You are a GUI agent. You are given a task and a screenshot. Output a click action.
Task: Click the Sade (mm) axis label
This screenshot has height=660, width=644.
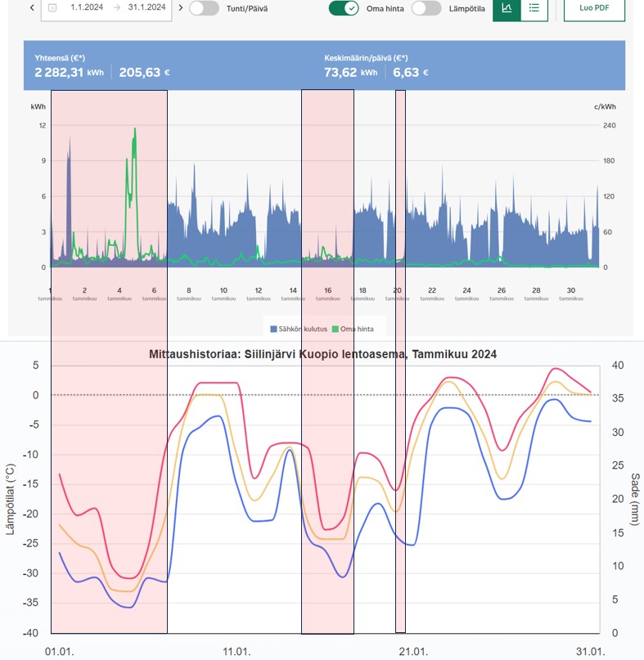pos(635,499)
